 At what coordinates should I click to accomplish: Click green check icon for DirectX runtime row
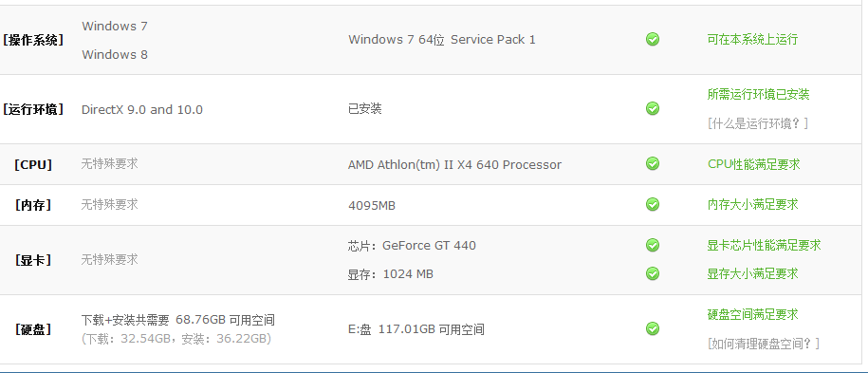[x=653, y=108]
